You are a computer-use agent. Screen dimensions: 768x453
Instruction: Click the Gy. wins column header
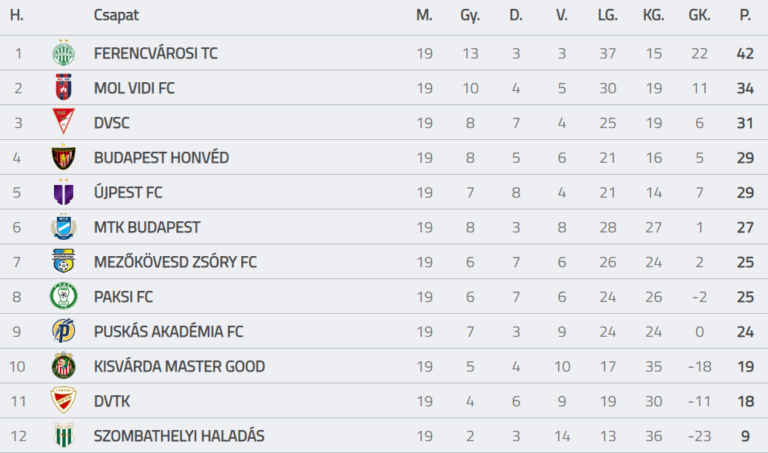pyautogui.click(x=470, y=16)
